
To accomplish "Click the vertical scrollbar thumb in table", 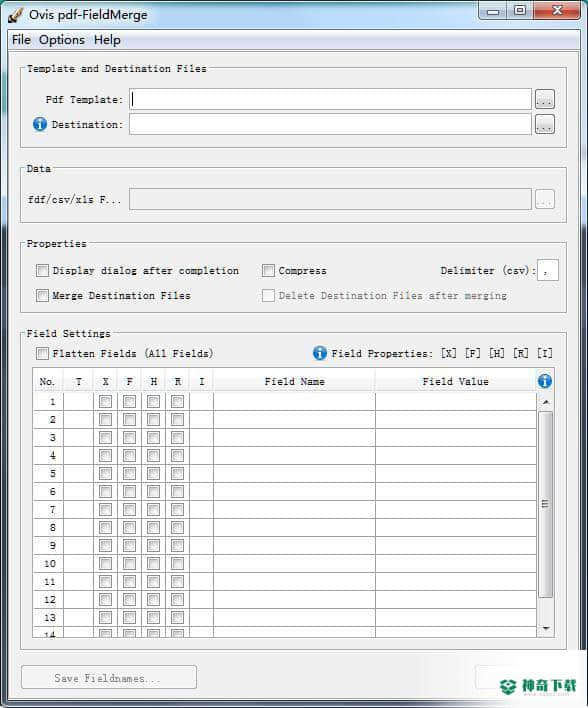I will coord(546,504).
